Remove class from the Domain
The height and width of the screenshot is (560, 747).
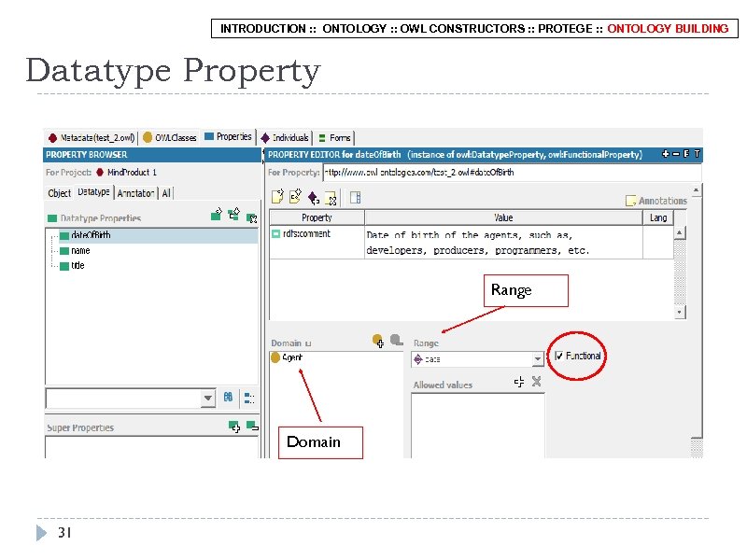[x=396, y=340]
